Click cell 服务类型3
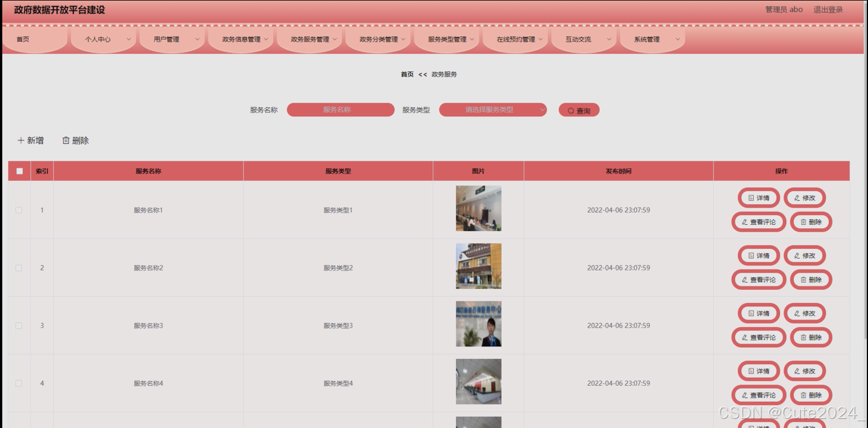The image size is (868, 428). [x=338, y=325]
